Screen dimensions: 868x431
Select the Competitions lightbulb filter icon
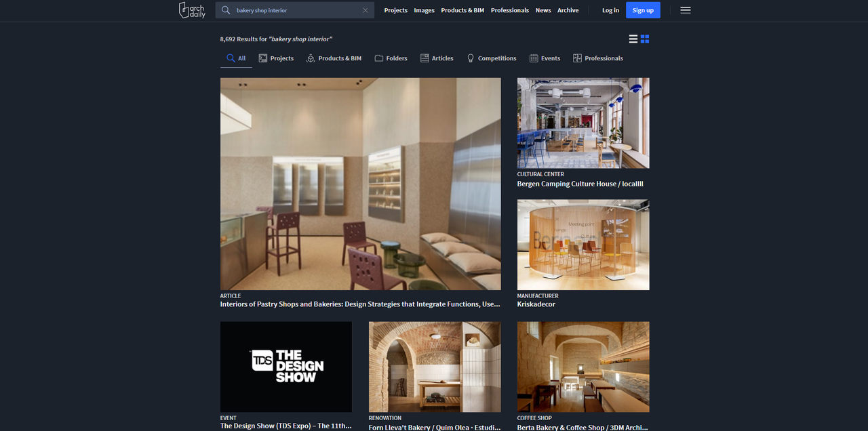tap(470, 58)
